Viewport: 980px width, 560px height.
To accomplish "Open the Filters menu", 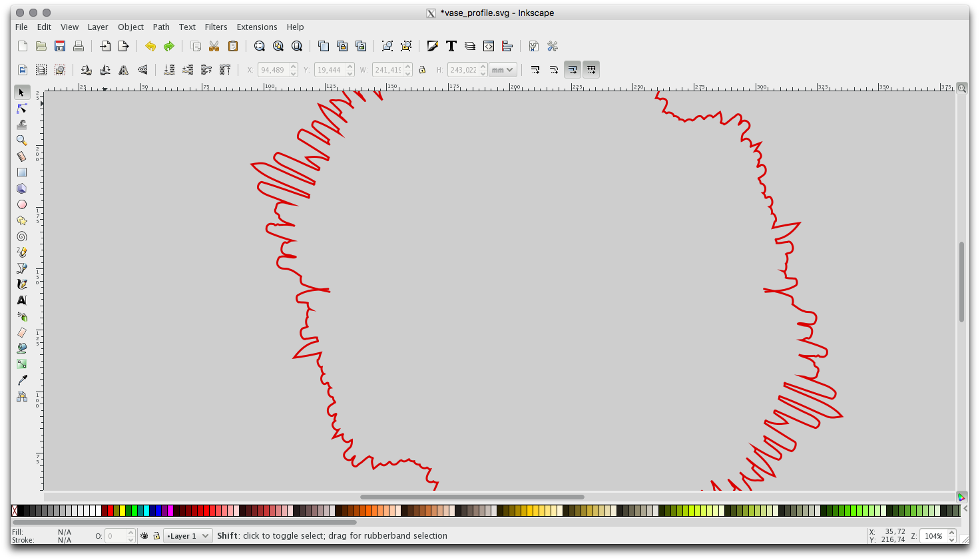I will pos(216,27).
